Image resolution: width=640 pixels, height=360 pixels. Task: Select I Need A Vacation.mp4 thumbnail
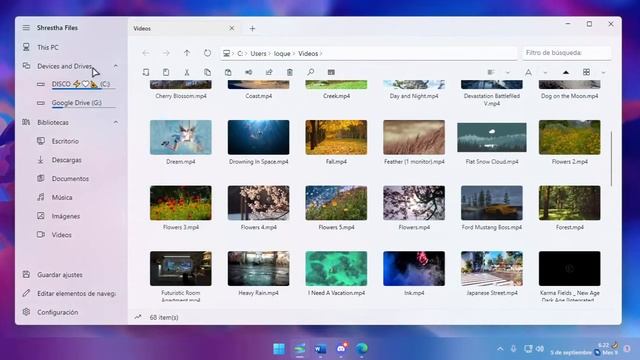336,269
